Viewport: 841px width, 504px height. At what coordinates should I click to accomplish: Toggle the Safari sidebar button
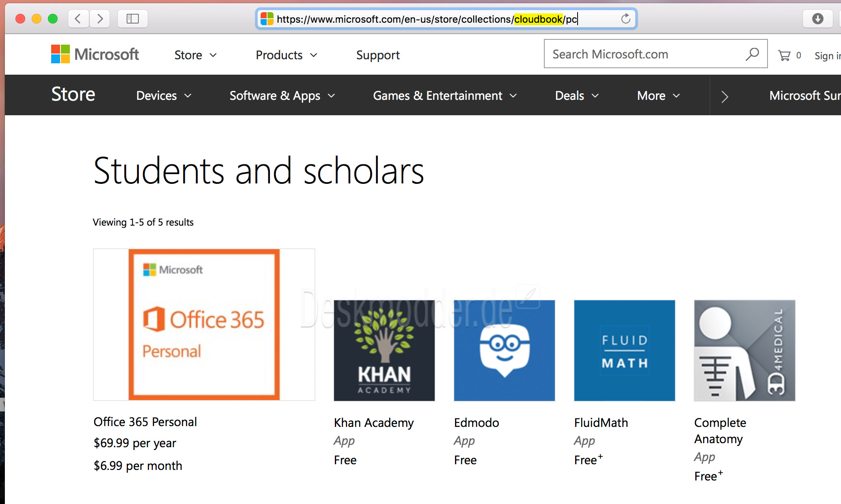click(x=133, y=19)
